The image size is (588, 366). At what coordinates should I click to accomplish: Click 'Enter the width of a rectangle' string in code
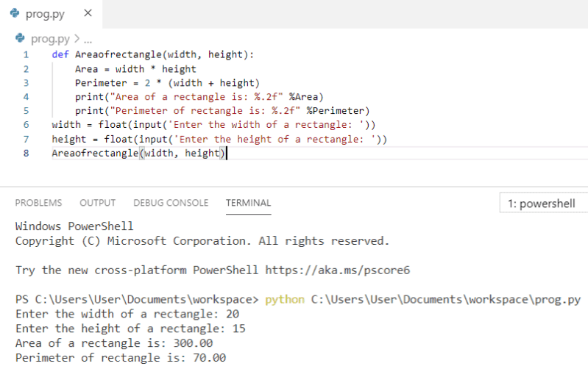[266, 125]
